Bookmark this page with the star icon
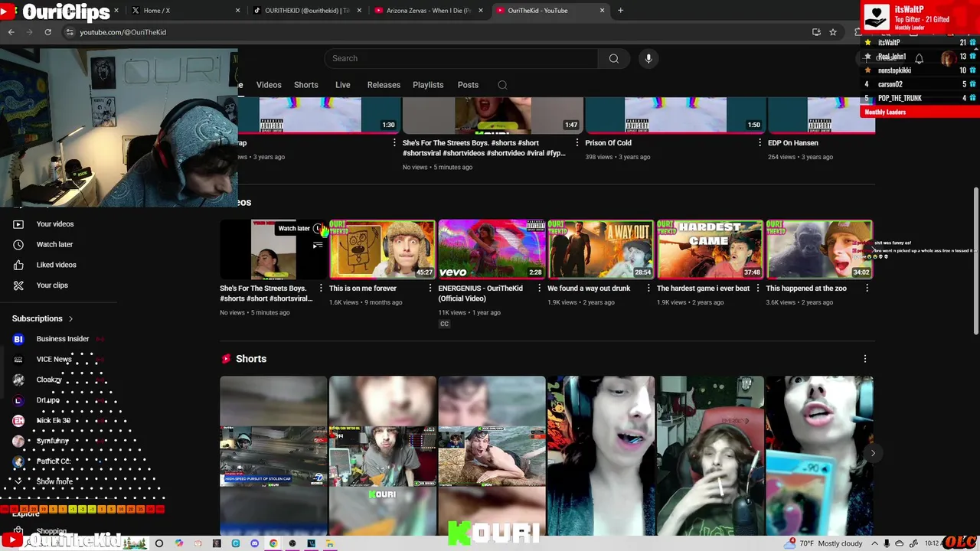 833,32
